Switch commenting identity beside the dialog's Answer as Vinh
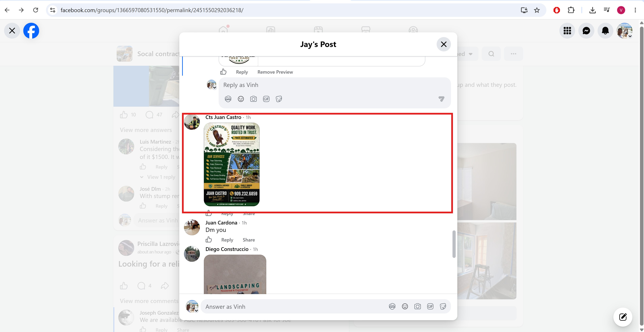Viewport: 644px width, 332px height. (x=192, y=306)
